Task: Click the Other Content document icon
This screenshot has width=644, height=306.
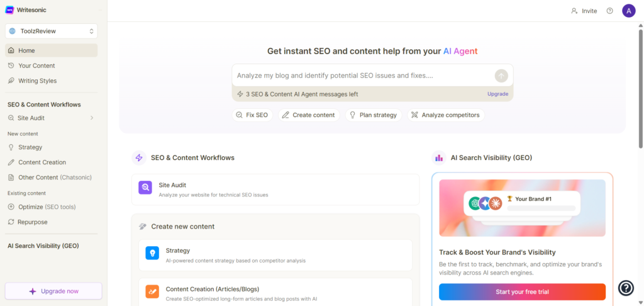Action: pos(11,178)
